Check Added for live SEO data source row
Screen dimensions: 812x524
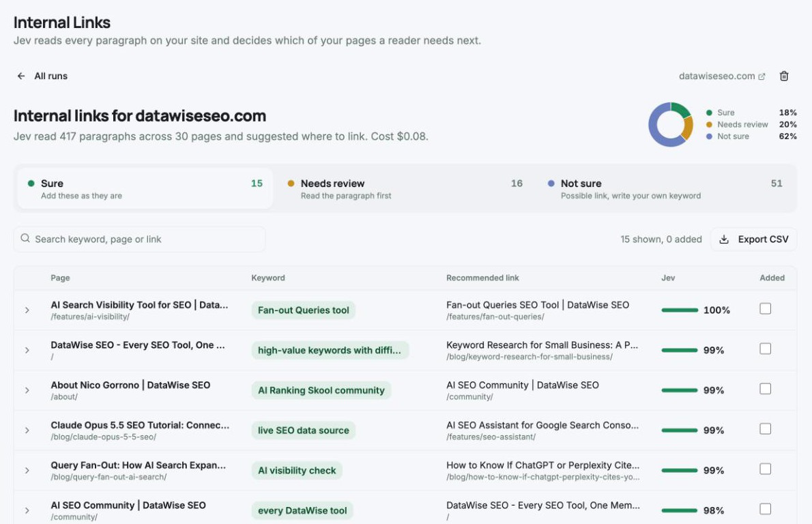pyautogui.click(x=766, y=428)
